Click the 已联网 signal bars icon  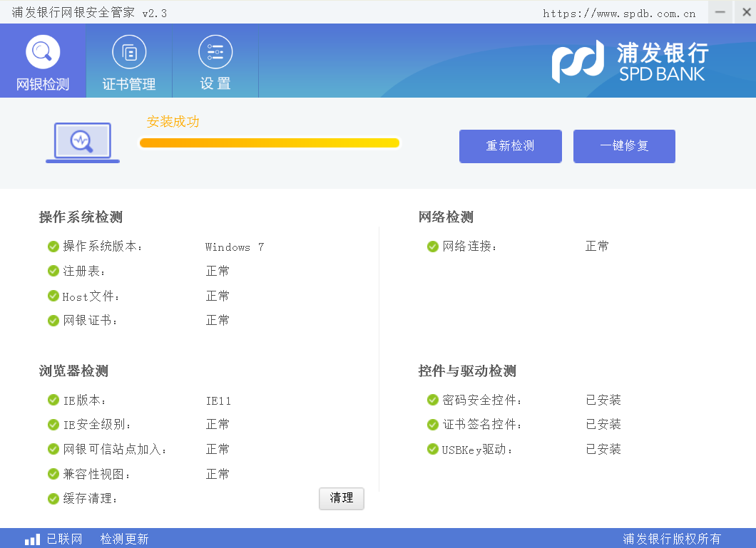click(x=33, y=539)
